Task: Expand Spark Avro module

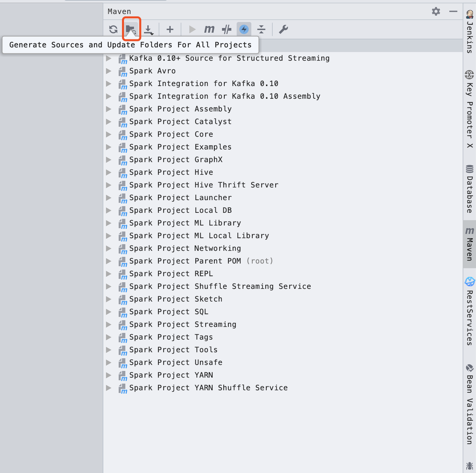Action: pyautogui.click(x=109, y=71)
